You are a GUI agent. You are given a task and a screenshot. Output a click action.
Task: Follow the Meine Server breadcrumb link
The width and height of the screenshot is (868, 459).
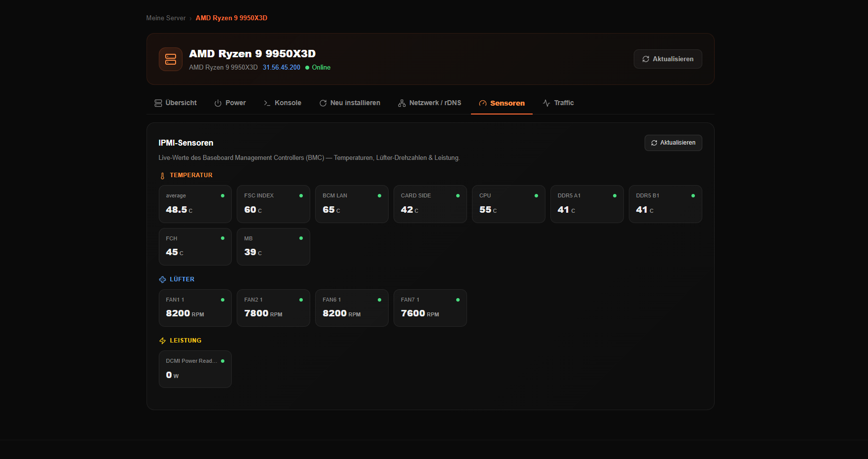[166, 18]
